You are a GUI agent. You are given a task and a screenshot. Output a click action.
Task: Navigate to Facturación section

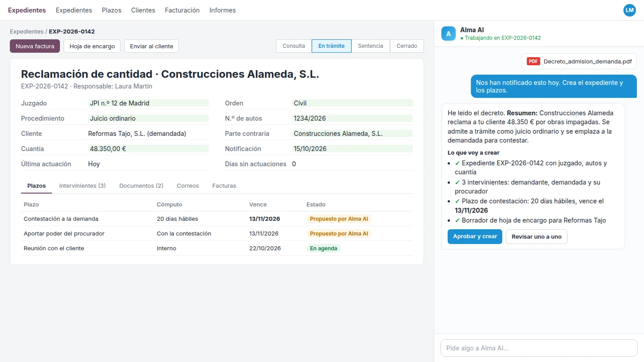pyautogui.click(x=182, y=10)
